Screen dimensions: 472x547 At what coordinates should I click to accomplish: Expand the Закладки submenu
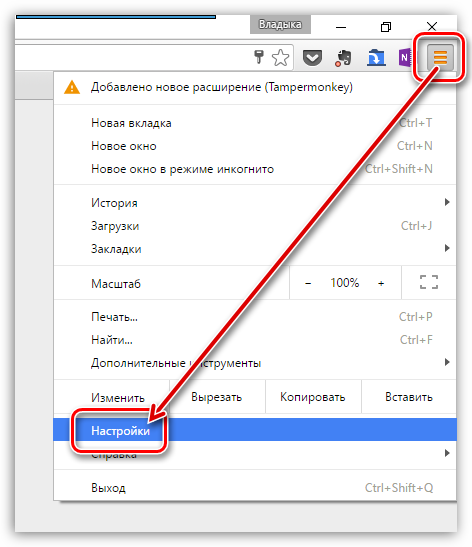255,249
